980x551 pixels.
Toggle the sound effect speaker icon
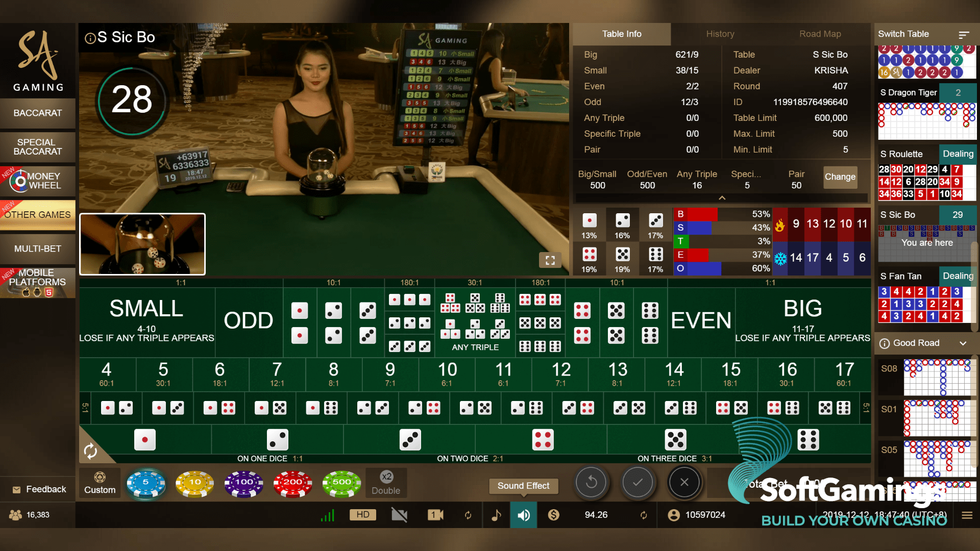[524, 515]
